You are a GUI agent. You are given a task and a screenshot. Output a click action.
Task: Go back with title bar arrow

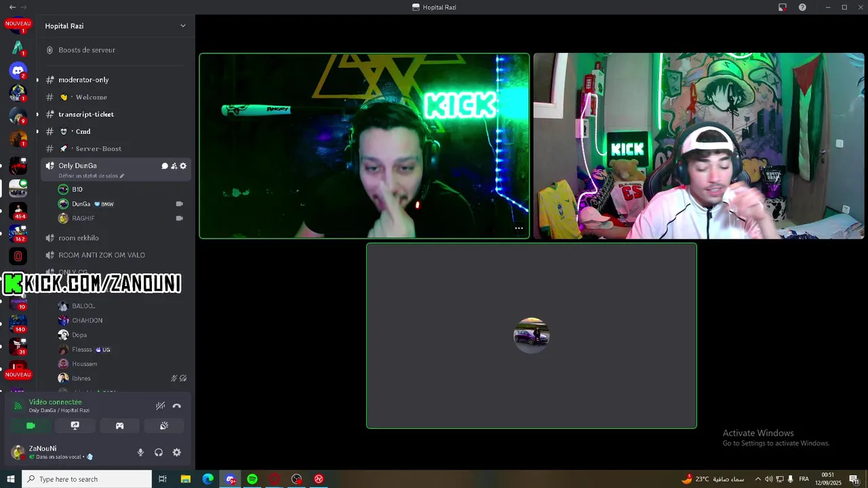click(x=12, y=7)
